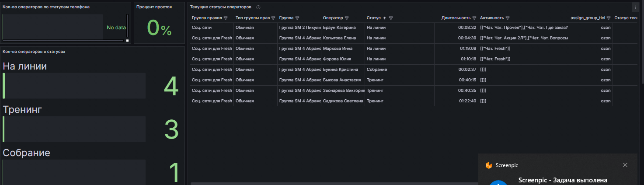Click the Собрание status in Букина Кристина row
The width and height of the screenshot is (644, 185).
point(400,70)
